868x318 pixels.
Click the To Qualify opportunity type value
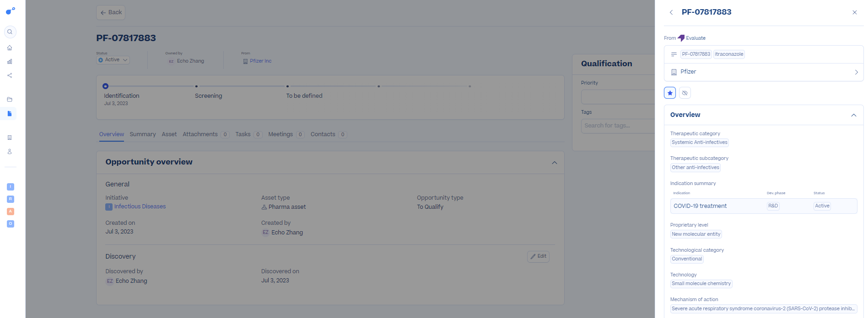click(x=430, y=207)
